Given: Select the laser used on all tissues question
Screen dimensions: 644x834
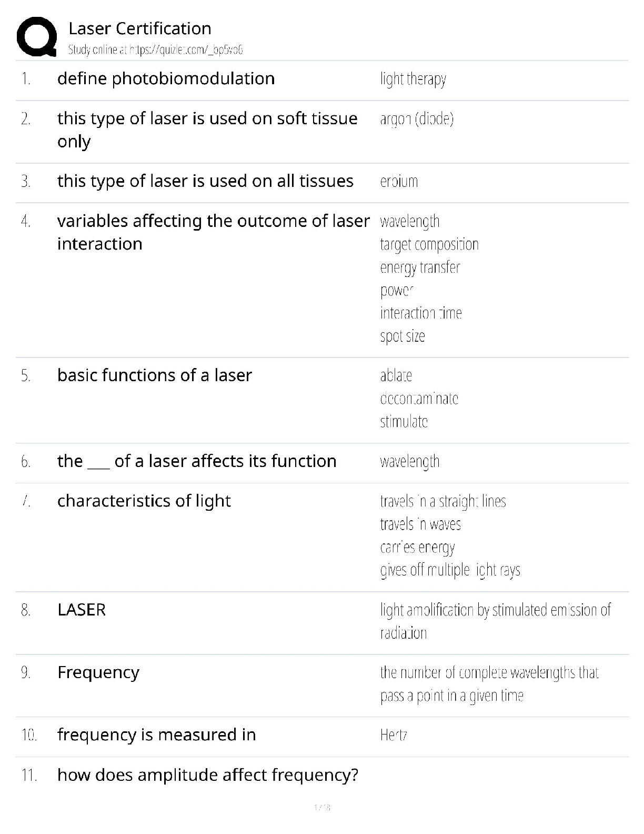Looking at the screenshot, I should [205, 181].
